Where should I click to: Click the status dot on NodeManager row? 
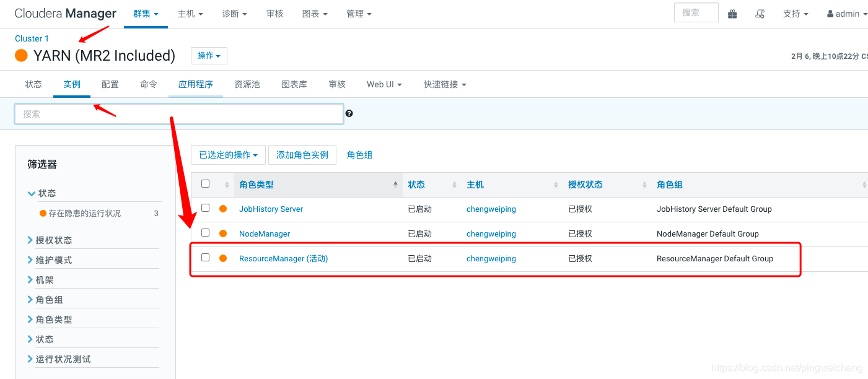tap(223, 233)
